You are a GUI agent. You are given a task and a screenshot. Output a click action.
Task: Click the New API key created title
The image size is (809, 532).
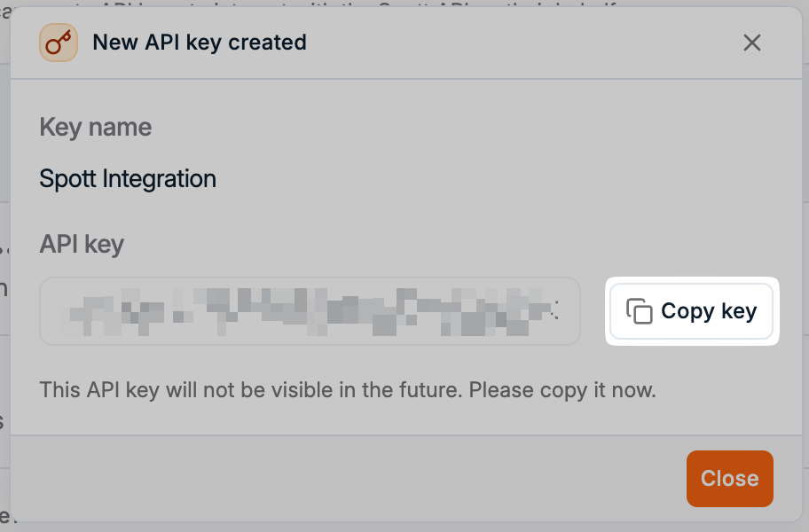(200, 43)
